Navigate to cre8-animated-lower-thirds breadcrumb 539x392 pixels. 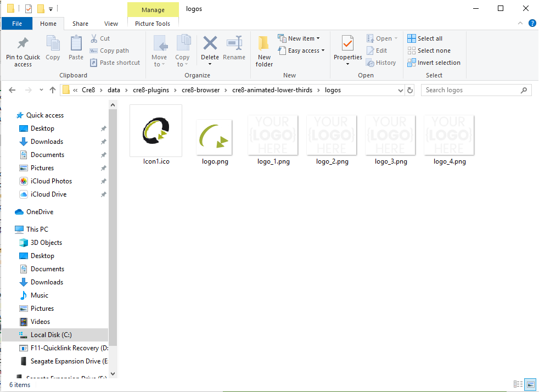tap(272, 90)
